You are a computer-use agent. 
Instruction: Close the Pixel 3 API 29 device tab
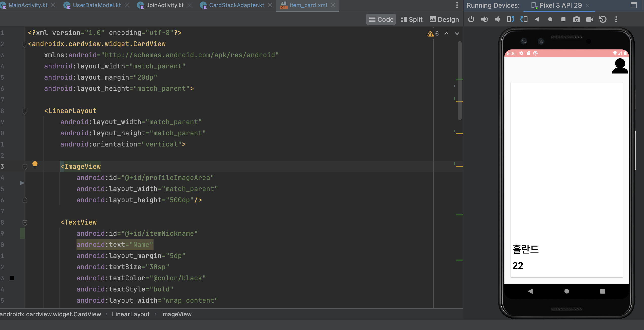coord(588,5)
